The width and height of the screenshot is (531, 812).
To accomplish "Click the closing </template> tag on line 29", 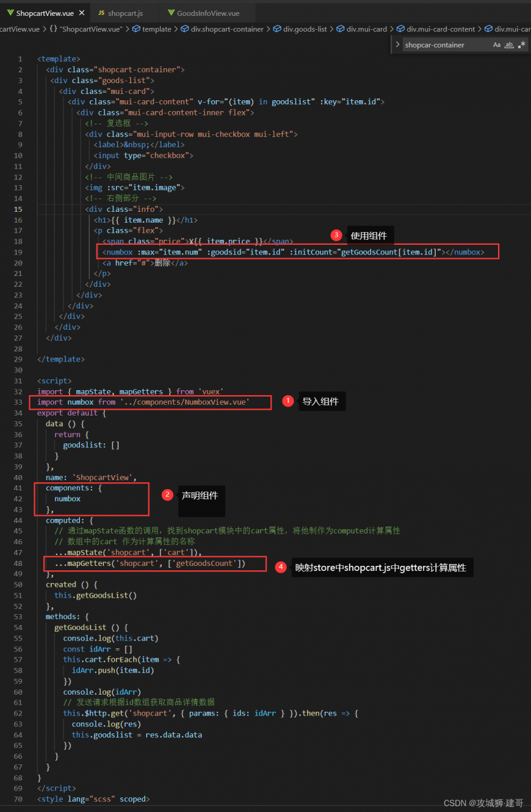I will (x=60, y=360).
